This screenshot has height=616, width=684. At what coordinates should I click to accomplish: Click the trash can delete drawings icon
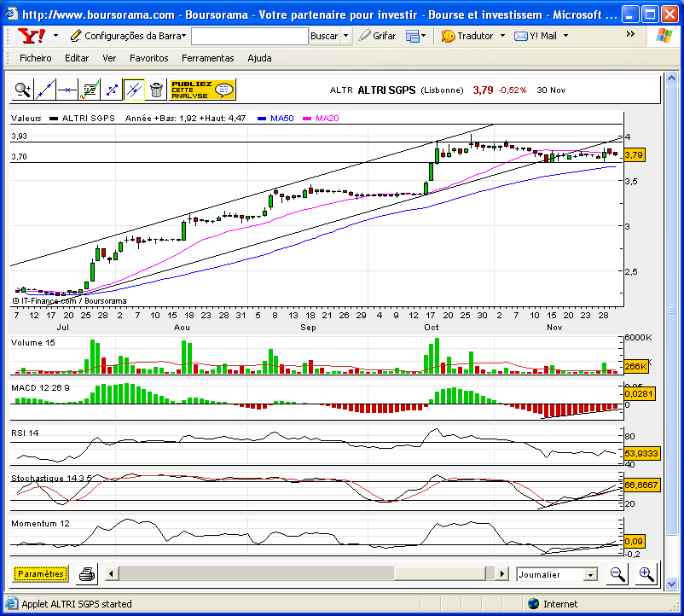tap(156, 90)
